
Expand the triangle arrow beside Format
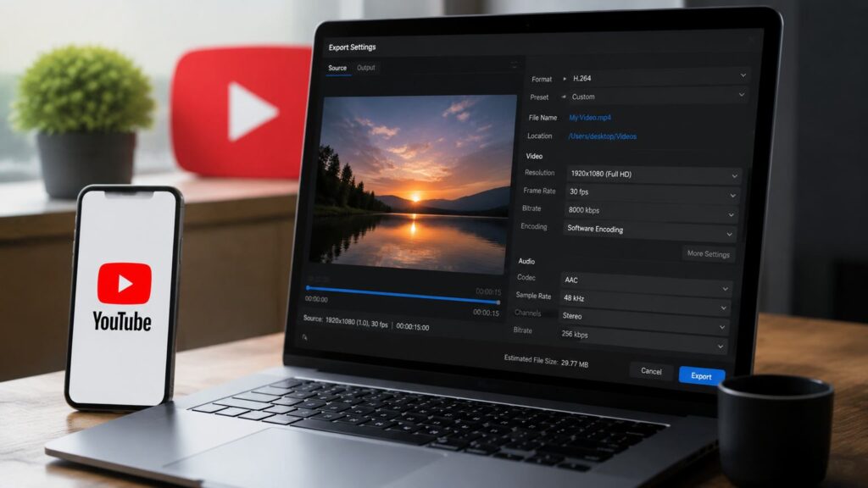(x=565, y=79)
